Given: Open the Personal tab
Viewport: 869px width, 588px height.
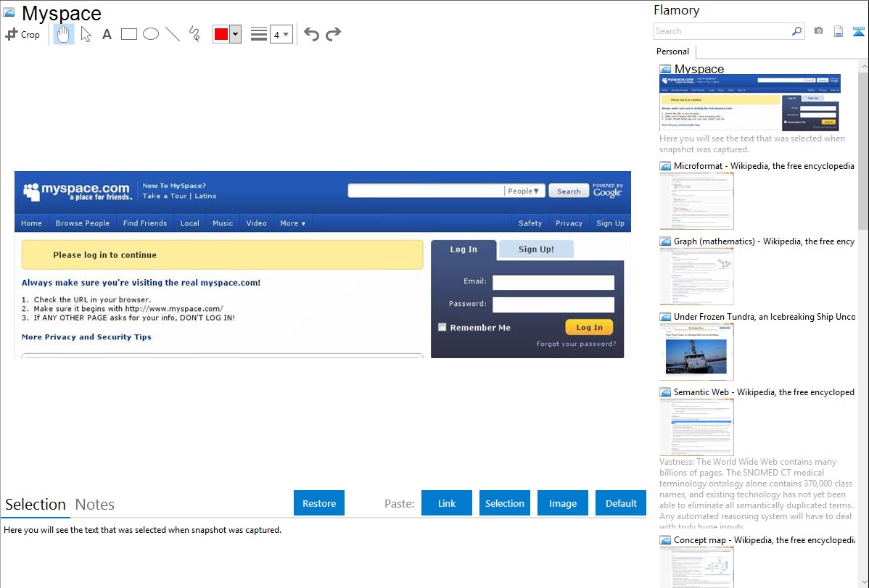Looking at the screenshot, I should click(672, 51).
